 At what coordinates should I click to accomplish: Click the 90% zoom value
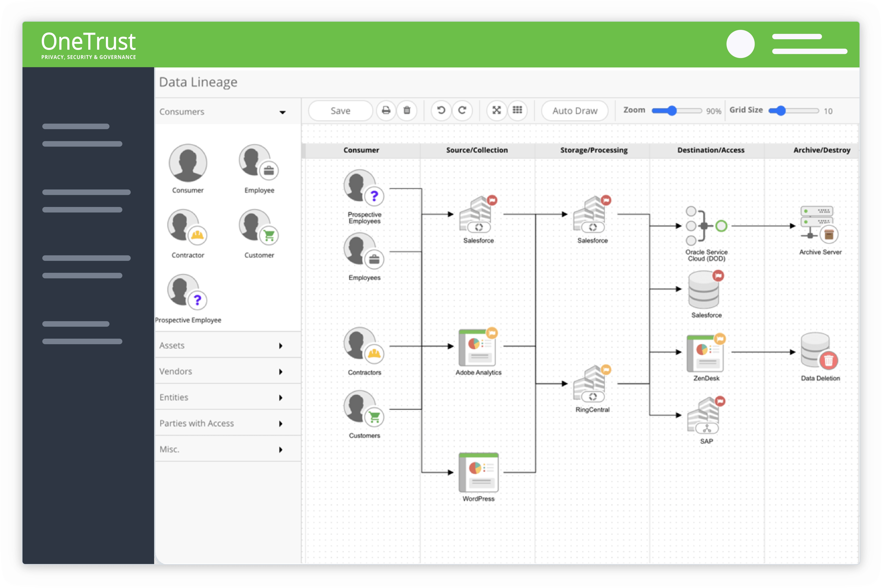pos(713,111)
